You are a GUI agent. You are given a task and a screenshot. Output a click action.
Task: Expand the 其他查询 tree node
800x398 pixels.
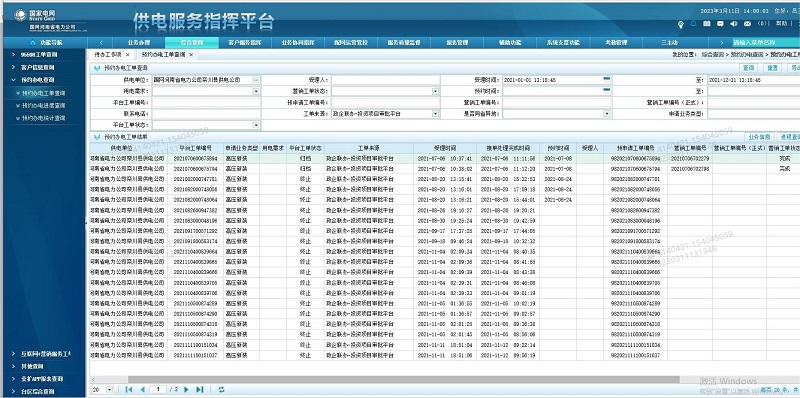pos(13,366)
